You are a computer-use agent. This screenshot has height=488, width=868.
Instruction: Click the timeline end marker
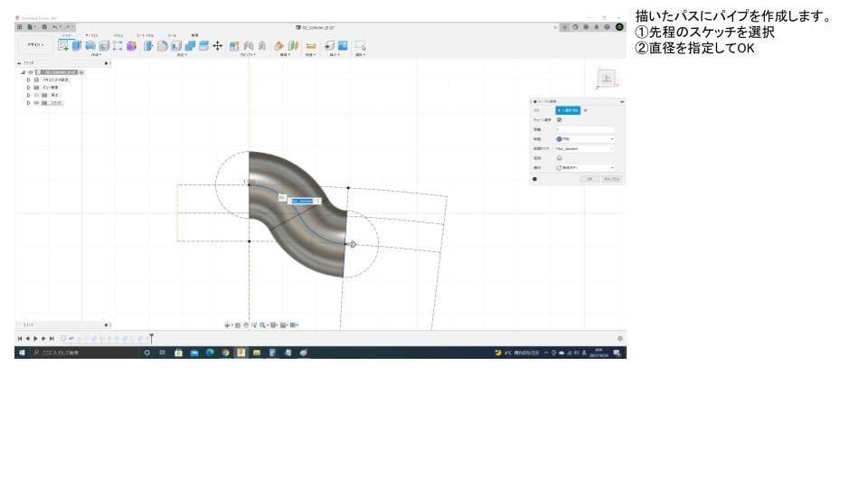(151, 337)
